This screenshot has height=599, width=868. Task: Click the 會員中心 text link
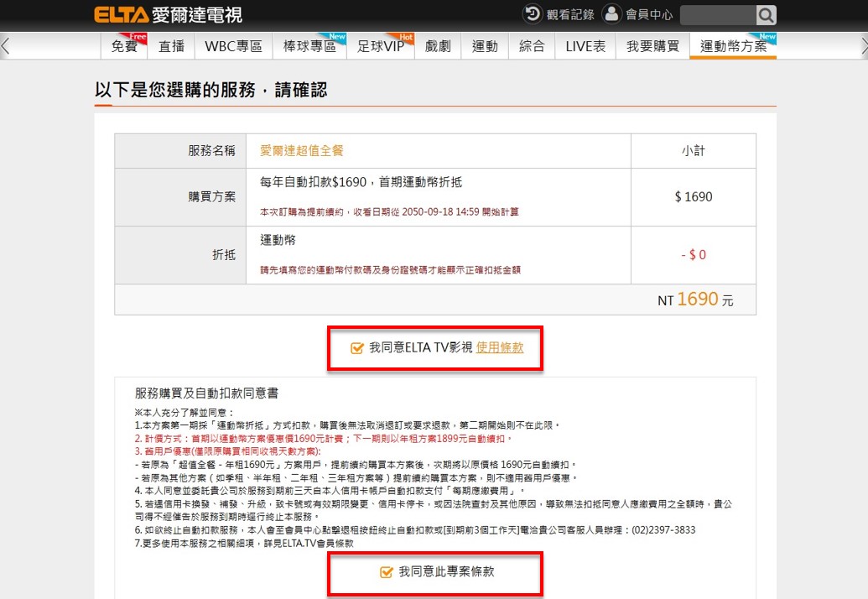[649, 14]
